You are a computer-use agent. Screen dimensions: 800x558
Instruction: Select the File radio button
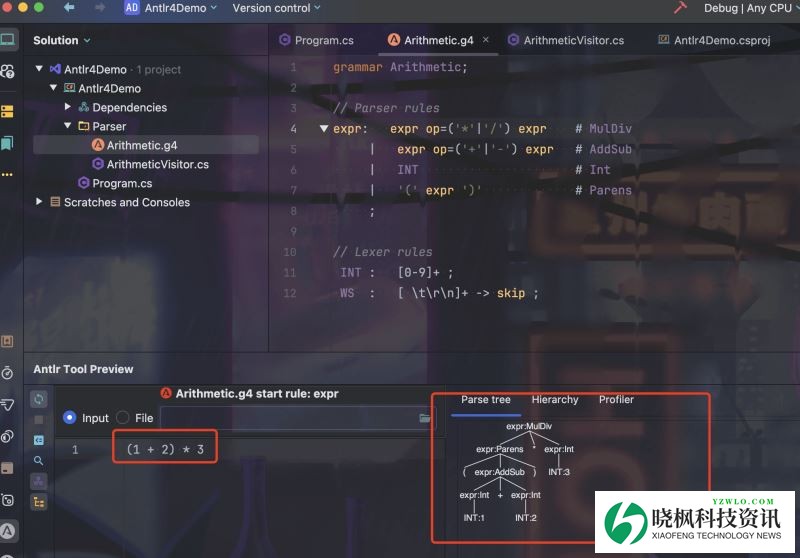[x=122, y=418]
